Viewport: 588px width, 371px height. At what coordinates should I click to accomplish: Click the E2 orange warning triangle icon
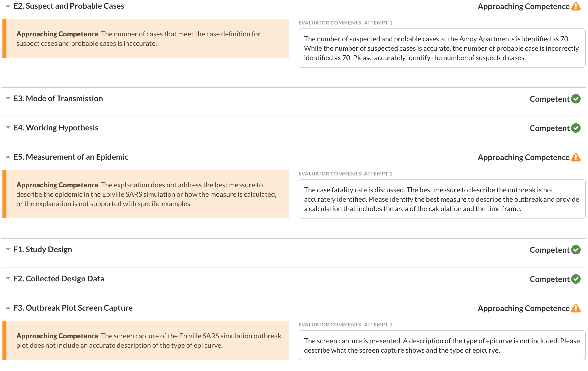(576, 6)
